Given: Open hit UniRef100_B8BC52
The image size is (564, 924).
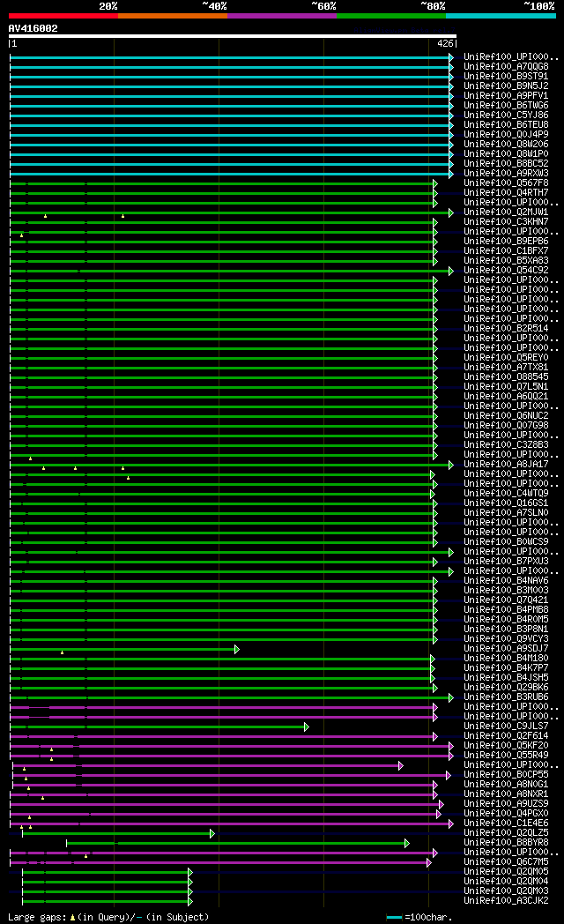Looking at the screenshot, I should (506, 163).
